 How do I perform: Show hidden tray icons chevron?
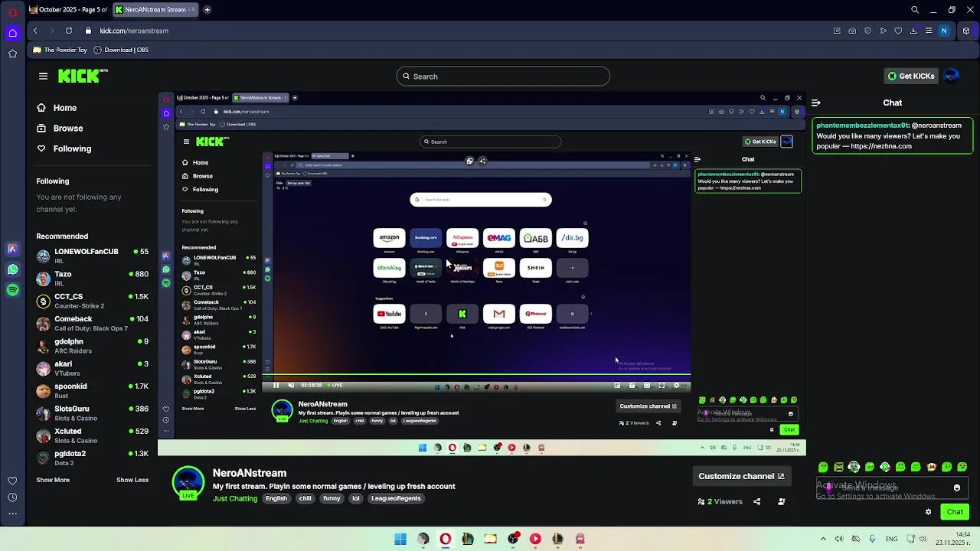click(823, 539)
